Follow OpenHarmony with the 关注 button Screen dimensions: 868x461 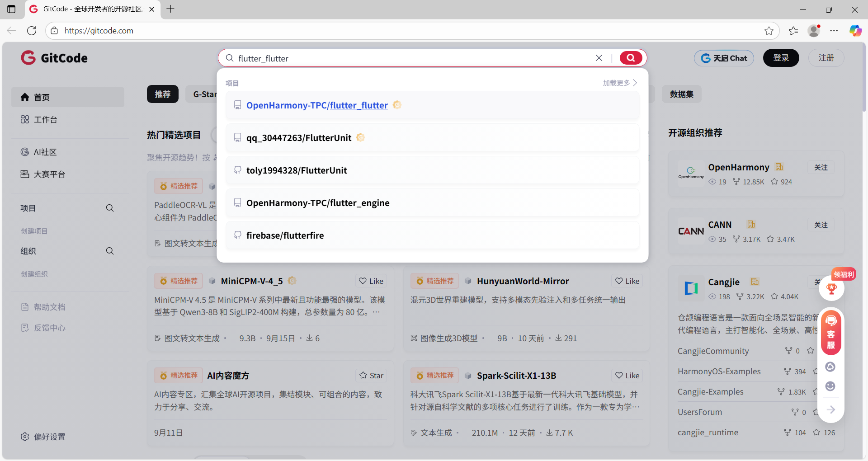pyautogui.click(x=821, y=167)
